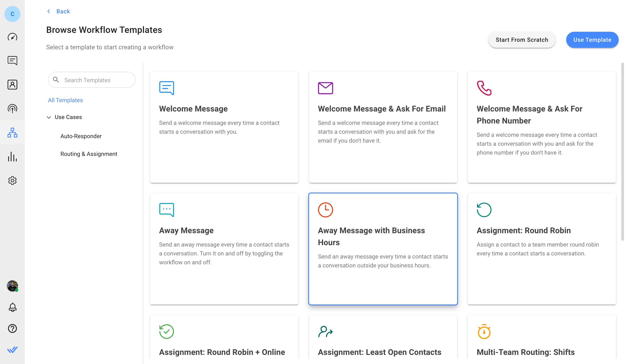Click the help/question mark icon
The width and height of the screenshot is (640, 364).
(12, 328)
